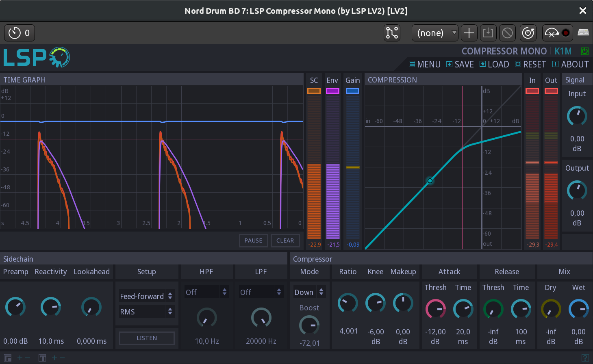Image resolution: width=593 pixels, height=364 pixels.
Task: Close the LSP Compressor Mono window
Action: click(x=582, y=11)
